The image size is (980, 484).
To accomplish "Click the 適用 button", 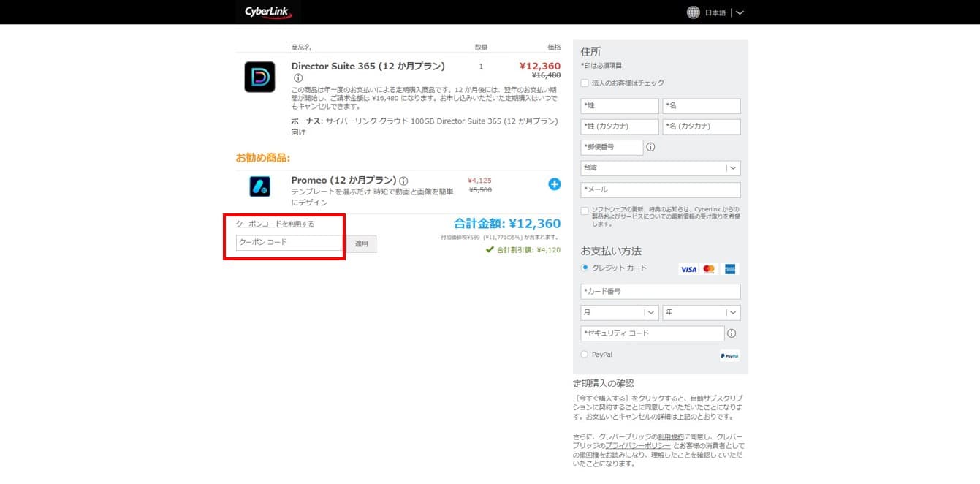I will [362, 243].
